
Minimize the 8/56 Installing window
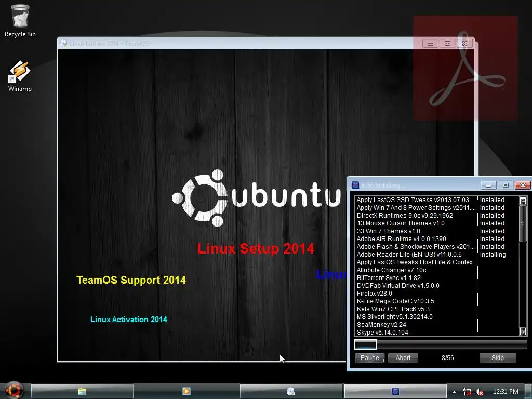[x=488, y=185]
